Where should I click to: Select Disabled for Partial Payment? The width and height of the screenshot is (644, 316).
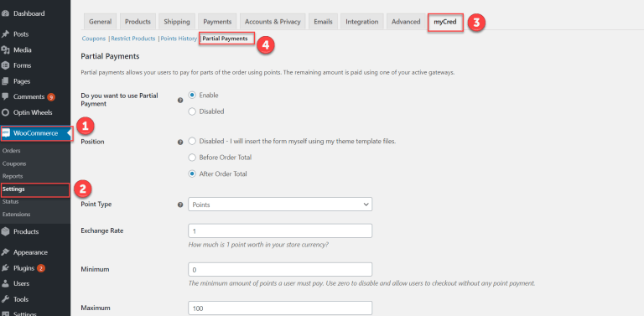[192, 111]
